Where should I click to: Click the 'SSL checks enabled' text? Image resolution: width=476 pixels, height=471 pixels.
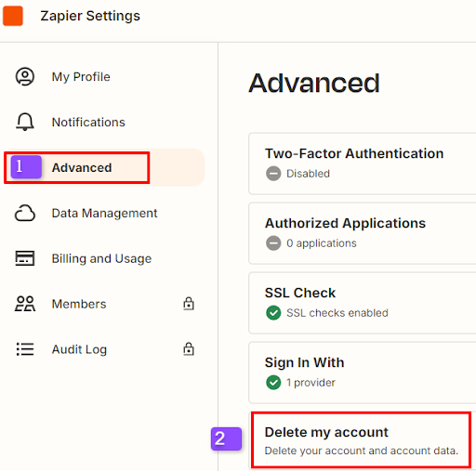coord(337,313)
